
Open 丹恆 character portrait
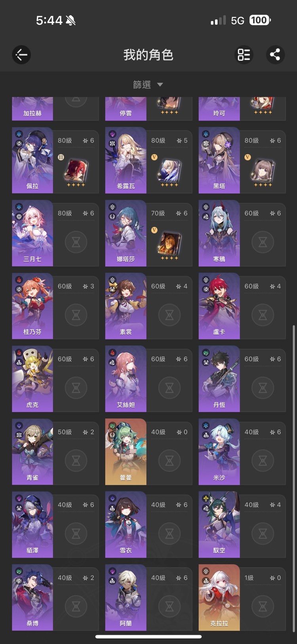coord(219,379)
